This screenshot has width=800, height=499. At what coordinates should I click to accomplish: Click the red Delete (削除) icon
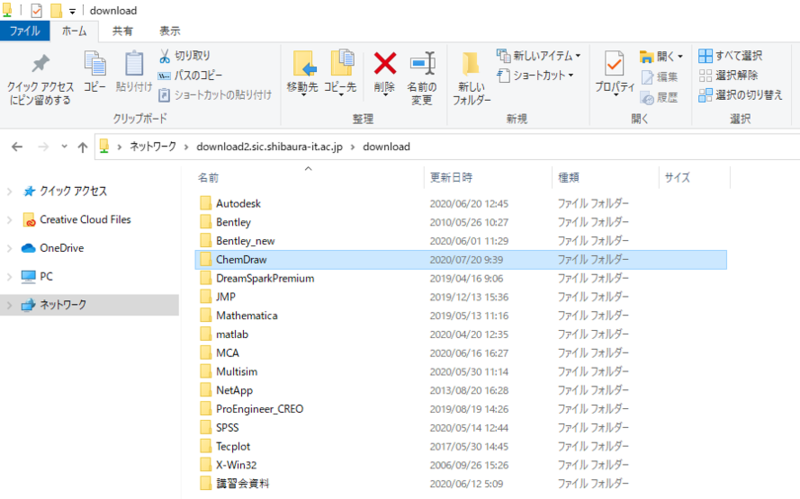(385, 64)
